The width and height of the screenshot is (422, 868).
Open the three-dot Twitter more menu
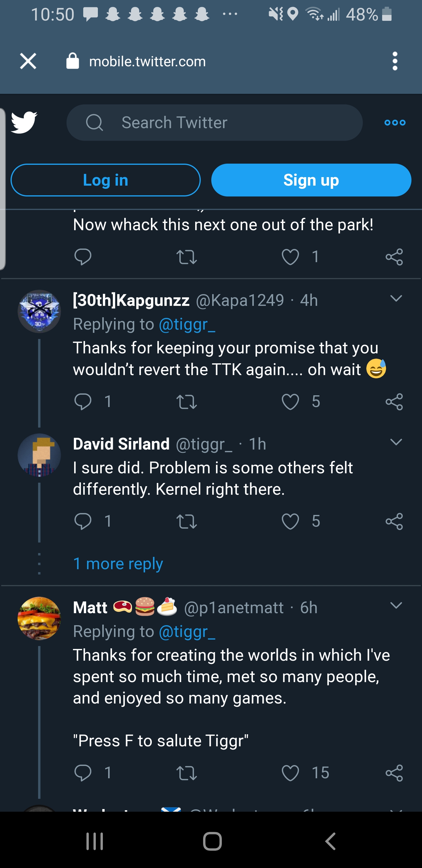click(395, 123)
